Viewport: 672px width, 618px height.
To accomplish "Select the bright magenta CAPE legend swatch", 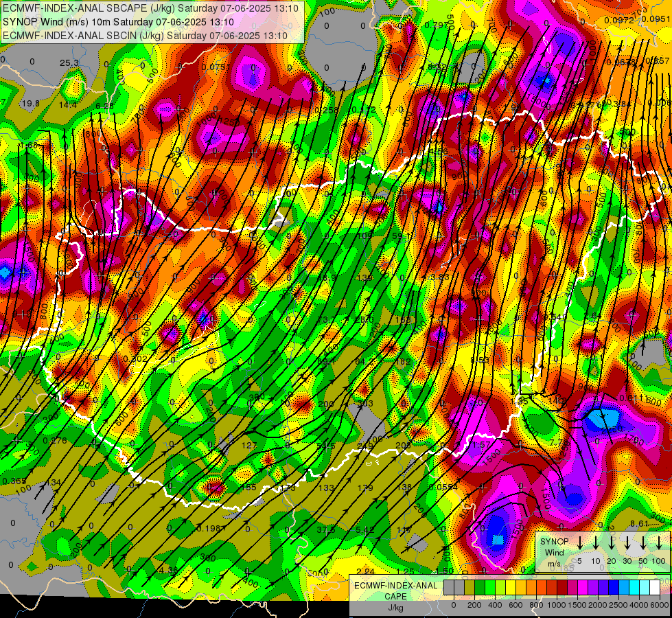I will point(583,587).
